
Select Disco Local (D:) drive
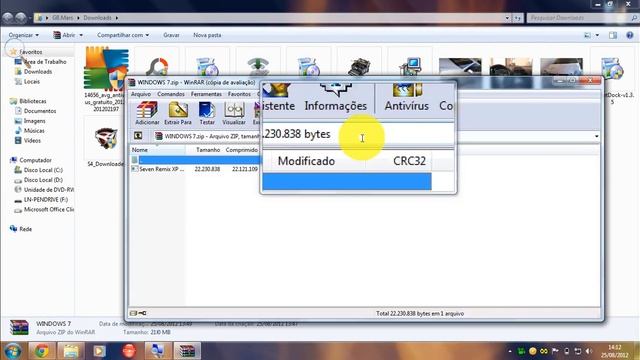(43, 180)
